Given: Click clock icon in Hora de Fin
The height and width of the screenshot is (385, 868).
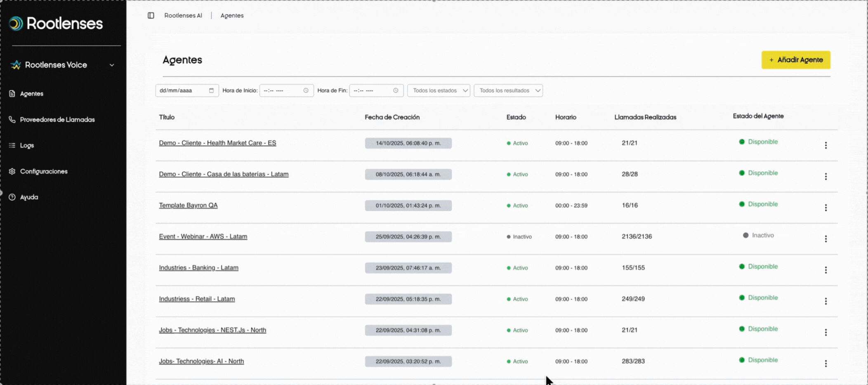Looking at the screenshot, I should coord(396,90).
